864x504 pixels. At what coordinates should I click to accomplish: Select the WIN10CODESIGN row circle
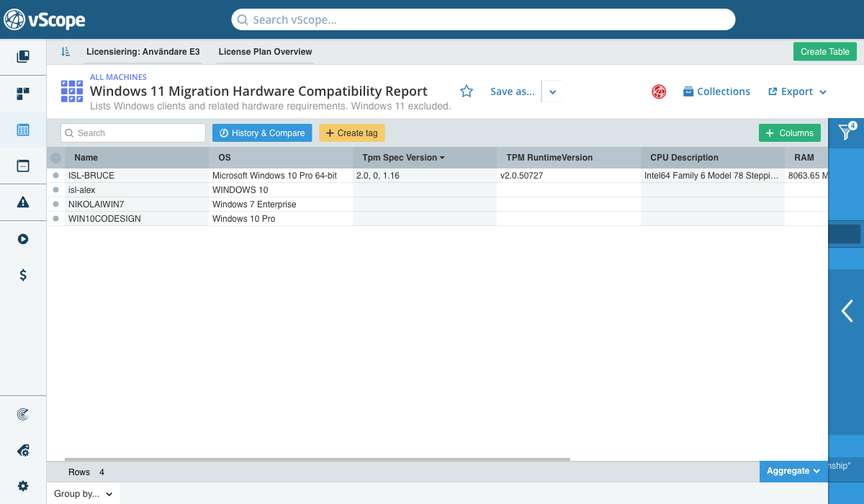coord(55,218)
